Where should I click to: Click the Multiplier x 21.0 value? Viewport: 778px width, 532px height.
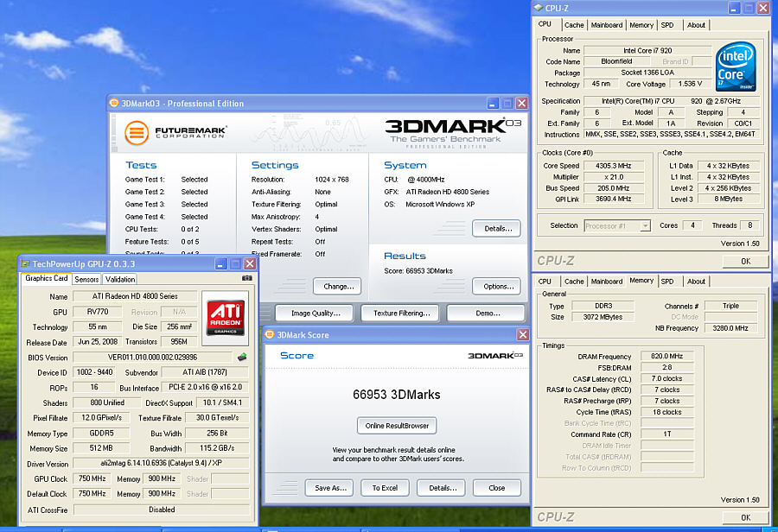tap(613, 177)
